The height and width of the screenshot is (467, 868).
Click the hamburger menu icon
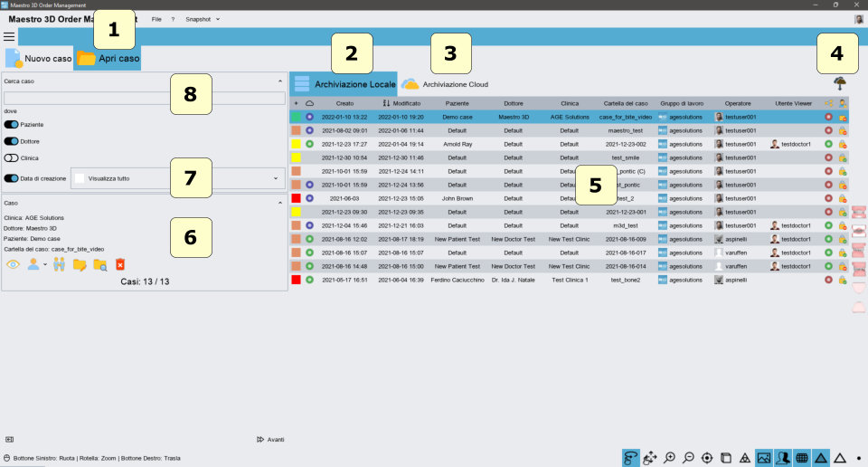pyautogui.click(x=9, y=37)
